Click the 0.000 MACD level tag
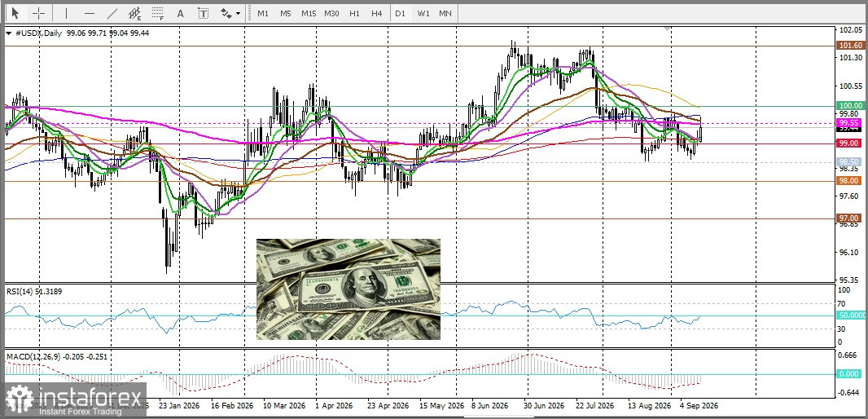Viewport: 868px width, 419px height. click(849, 374)
